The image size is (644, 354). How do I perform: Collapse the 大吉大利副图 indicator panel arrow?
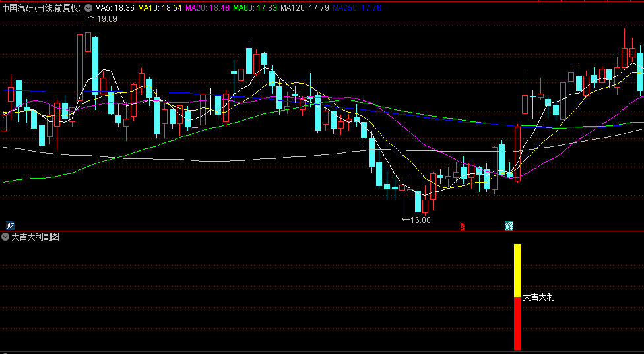click(x=5, y=237)
